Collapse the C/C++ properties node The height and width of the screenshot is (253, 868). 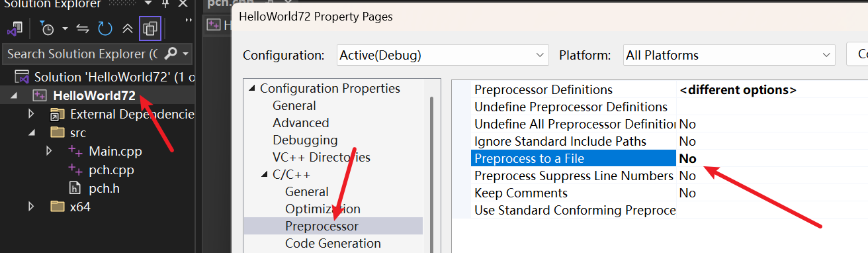(x=265, y=175)
